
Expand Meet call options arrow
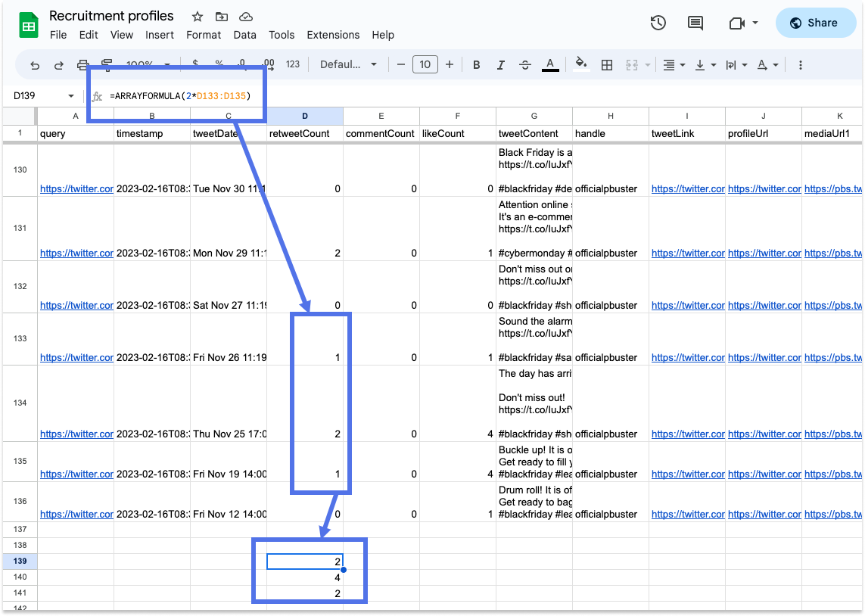point(755,23)
